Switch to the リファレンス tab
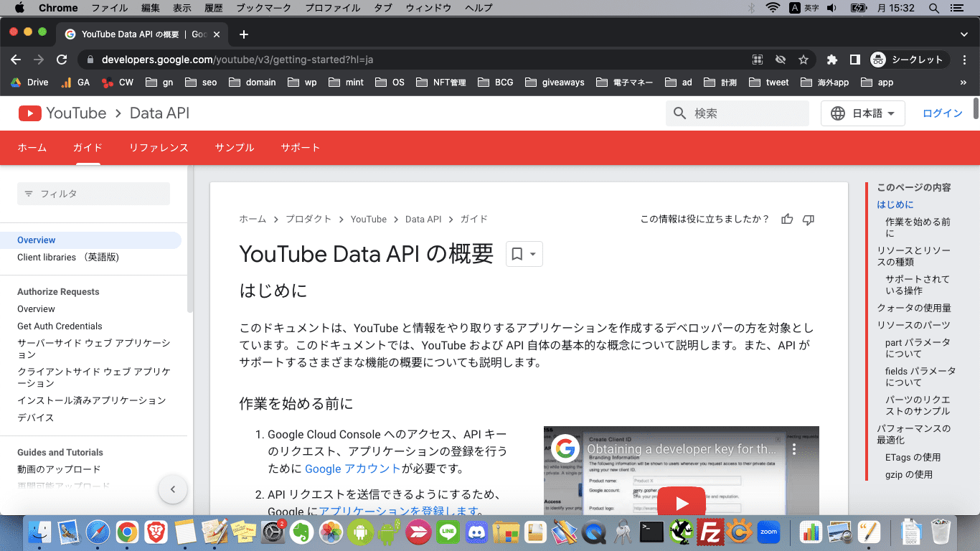The width and height of the screenshot is (980, 551). tap(159, 148)
